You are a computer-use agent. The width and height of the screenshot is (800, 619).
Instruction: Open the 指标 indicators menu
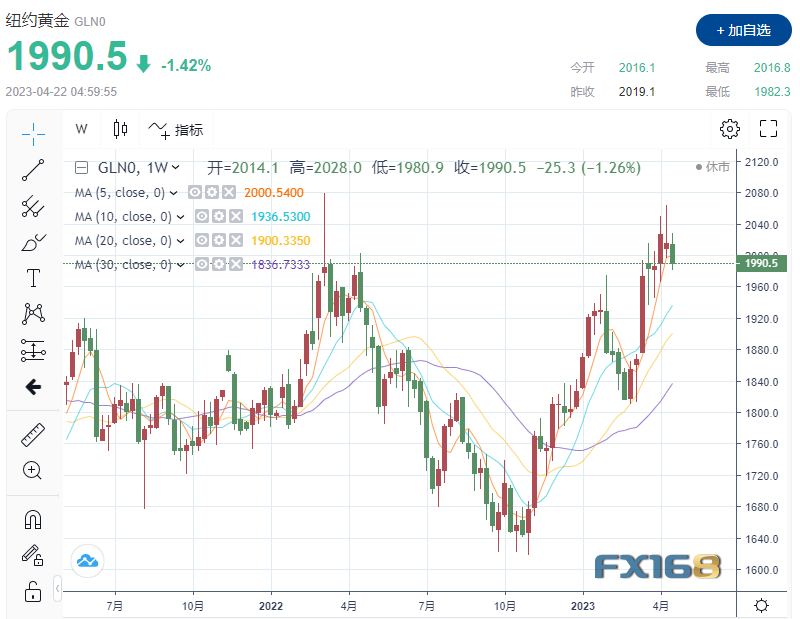click(x=176, y=129)
